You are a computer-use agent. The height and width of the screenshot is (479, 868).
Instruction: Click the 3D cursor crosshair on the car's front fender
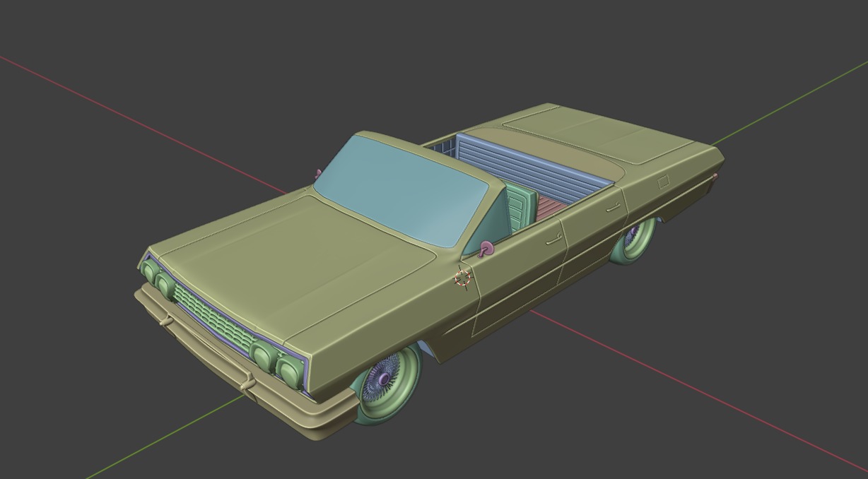462,278
